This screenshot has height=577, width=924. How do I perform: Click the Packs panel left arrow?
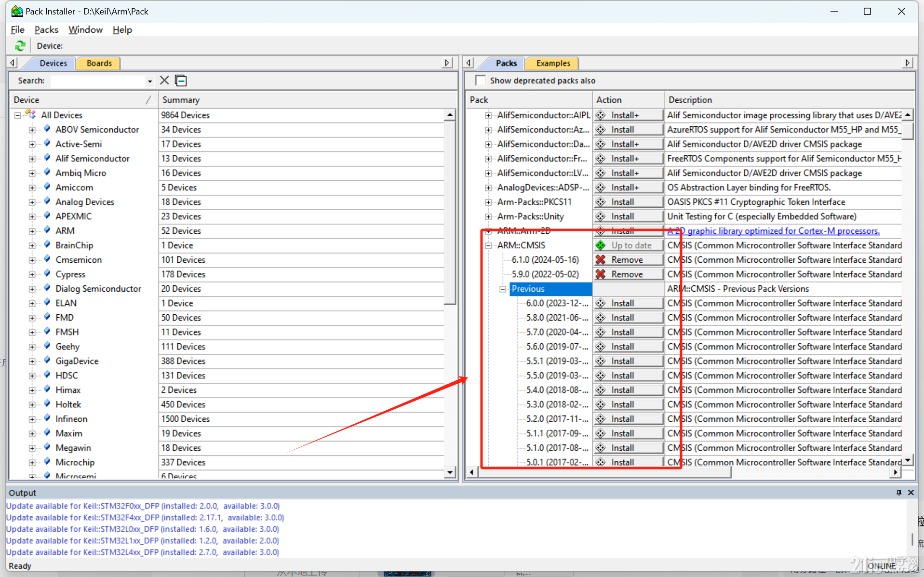(x=469, y=63)
